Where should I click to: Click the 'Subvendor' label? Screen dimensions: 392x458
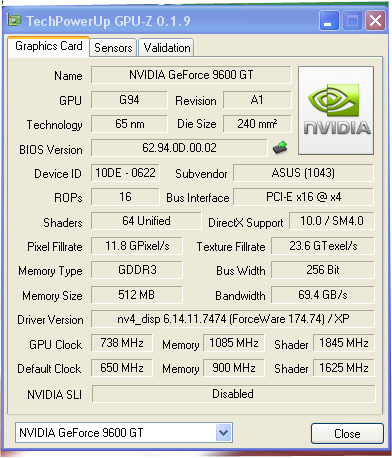click(x=201, y=174)
